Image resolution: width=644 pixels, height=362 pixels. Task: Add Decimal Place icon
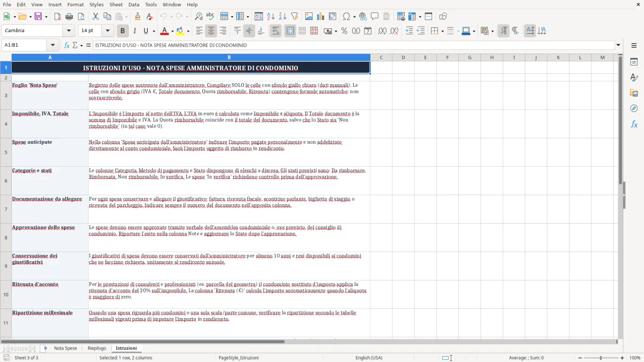(x=382, y=31)
